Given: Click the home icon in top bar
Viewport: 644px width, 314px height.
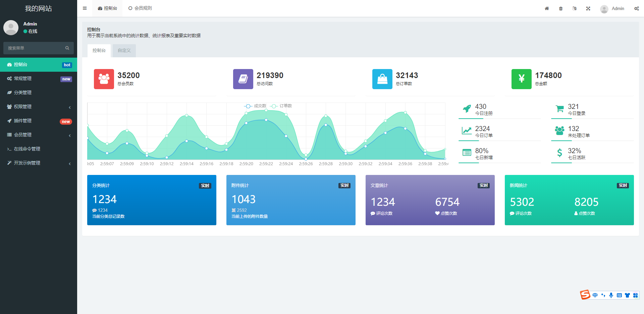Looking at the screenshot, I should pos(547,8).
